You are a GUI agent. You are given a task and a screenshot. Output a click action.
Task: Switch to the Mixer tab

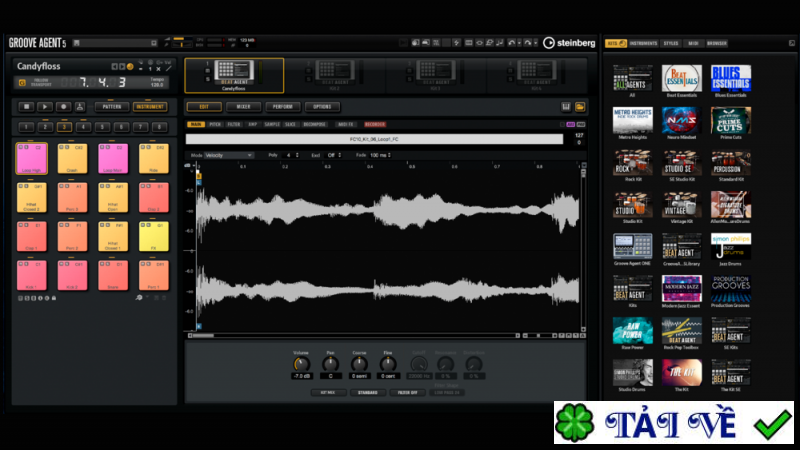(243, 106)
